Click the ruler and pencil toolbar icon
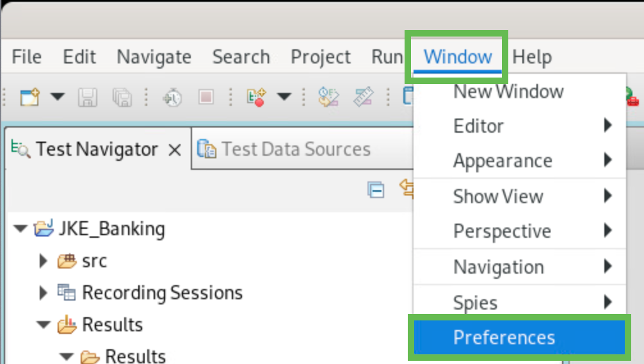 [364, 97]
